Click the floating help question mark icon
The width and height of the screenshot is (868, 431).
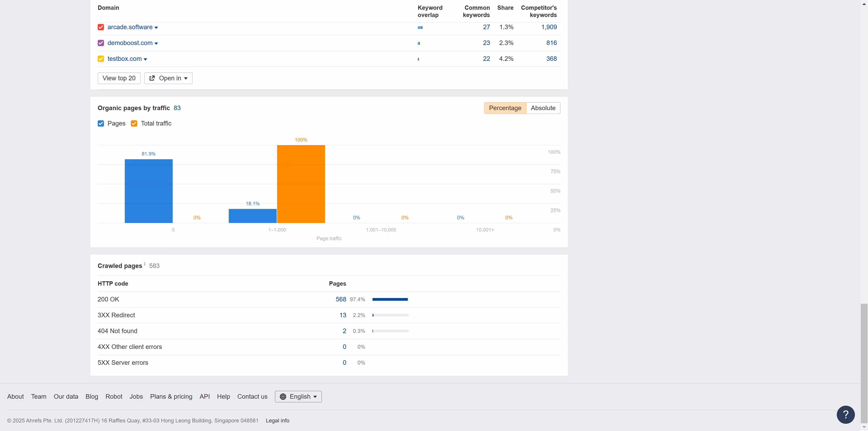coord(845,414)
